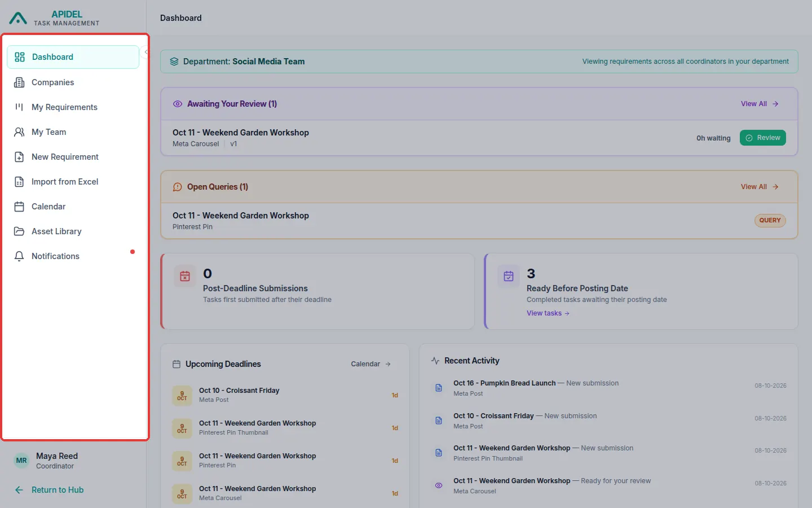Screen dimensions: 812x508
Task: Click the Upcoming Deadlines calendar icon
Action: coord(176,364)
